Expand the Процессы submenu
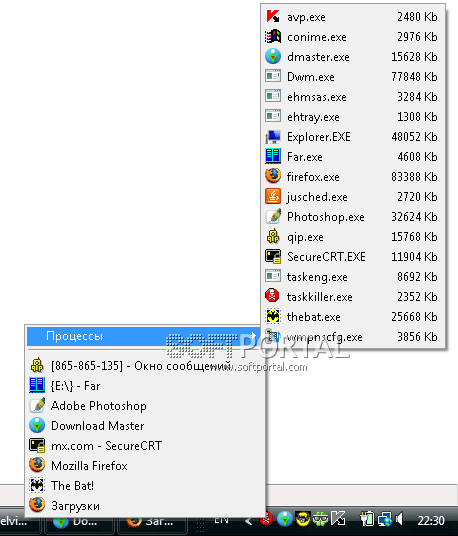 coord(144,336)
